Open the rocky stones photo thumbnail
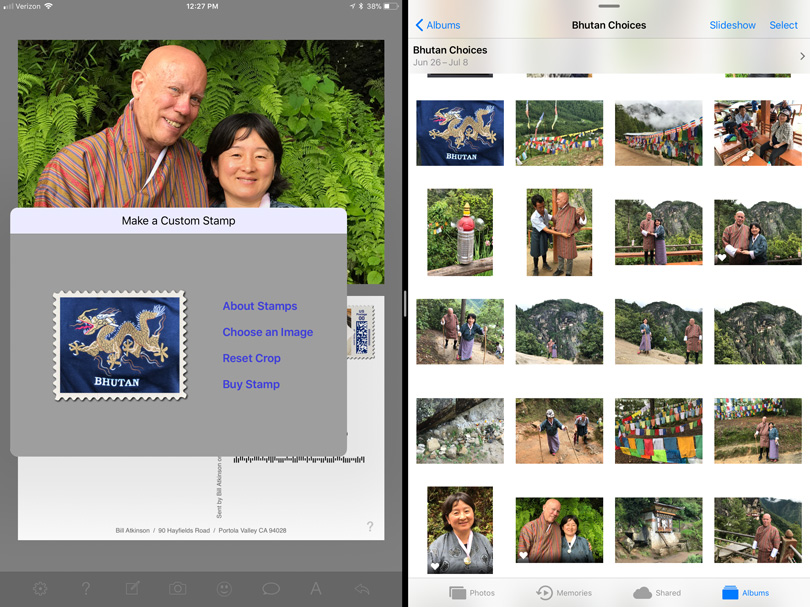810x607 pixels. tap(460, 431)
